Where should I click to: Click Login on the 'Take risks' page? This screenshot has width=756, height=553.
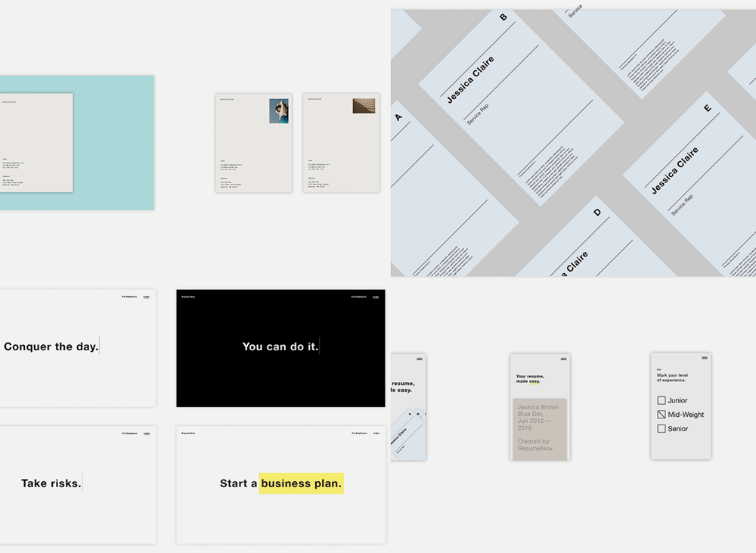(x=147, y=433)
